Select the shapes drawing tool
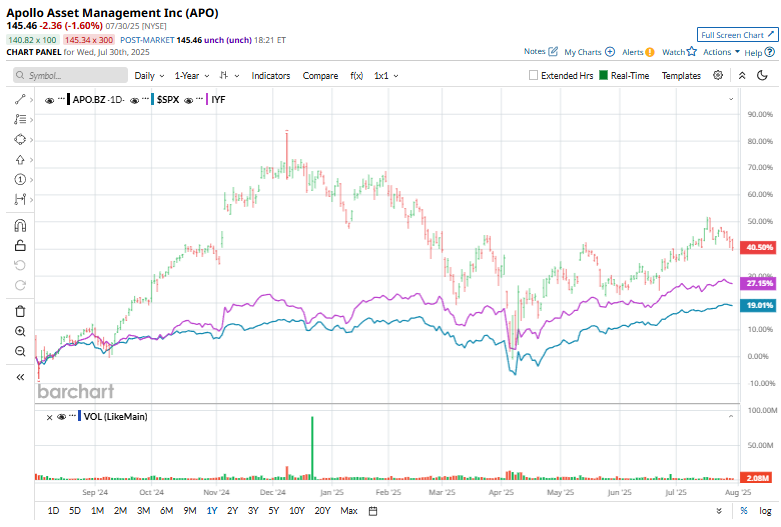The width and height of the screenshot is (781, 527). point(20,139)
